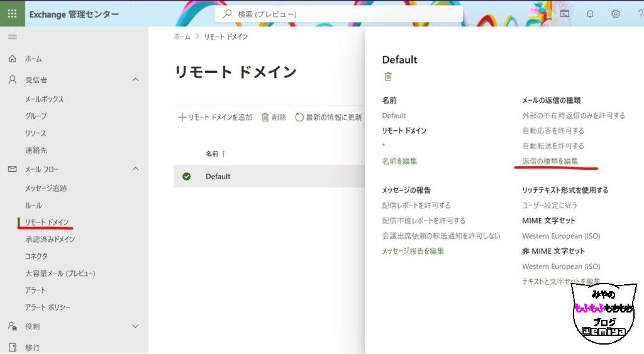Click the ホーム house icon in sidebar
The width and height of the screenshot is (644, 354).
point(12,58)
